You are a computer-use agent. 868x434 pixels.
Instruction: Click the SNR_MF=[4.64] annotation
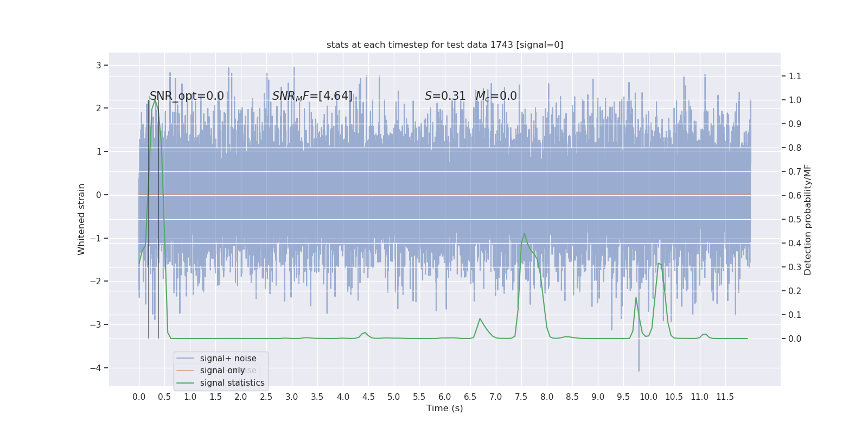(312, 96)
